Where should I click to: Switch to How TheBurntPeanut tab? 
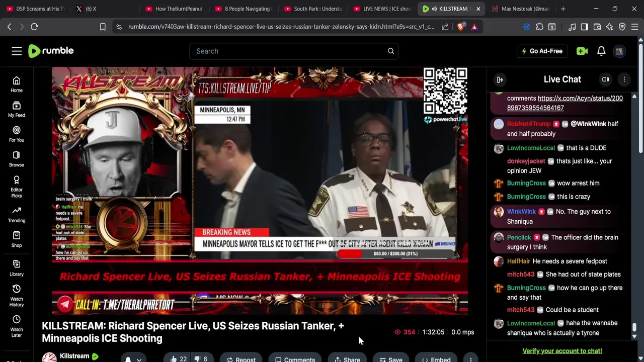(174, 9)
